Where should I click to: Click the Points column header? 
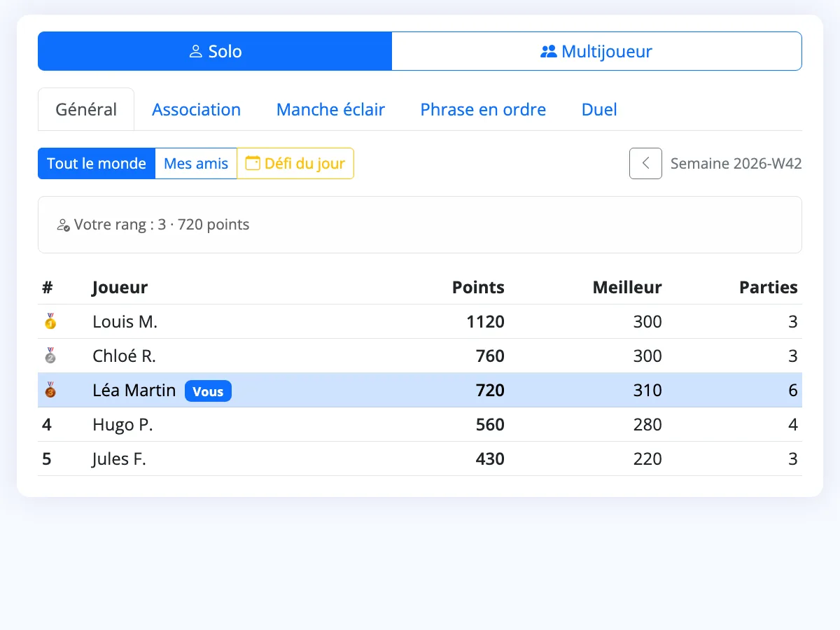click(x=478, y=287)
